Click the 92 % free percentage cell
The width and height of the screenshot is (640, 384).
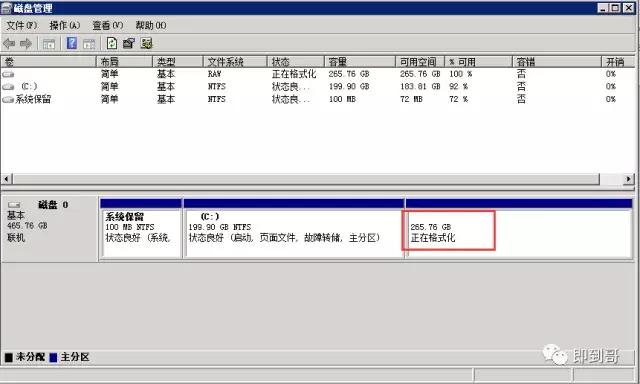coord(458,87)
